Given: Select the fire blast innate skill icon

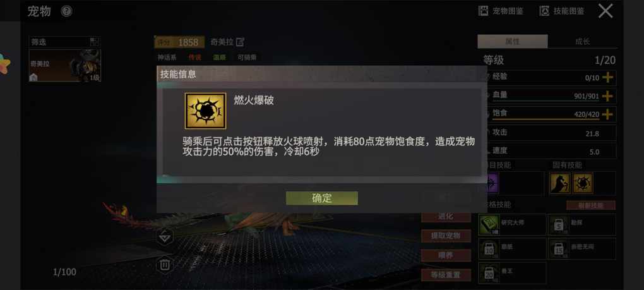Looking at the screenshot, I should pyautogui.click(x=583, y=183).
